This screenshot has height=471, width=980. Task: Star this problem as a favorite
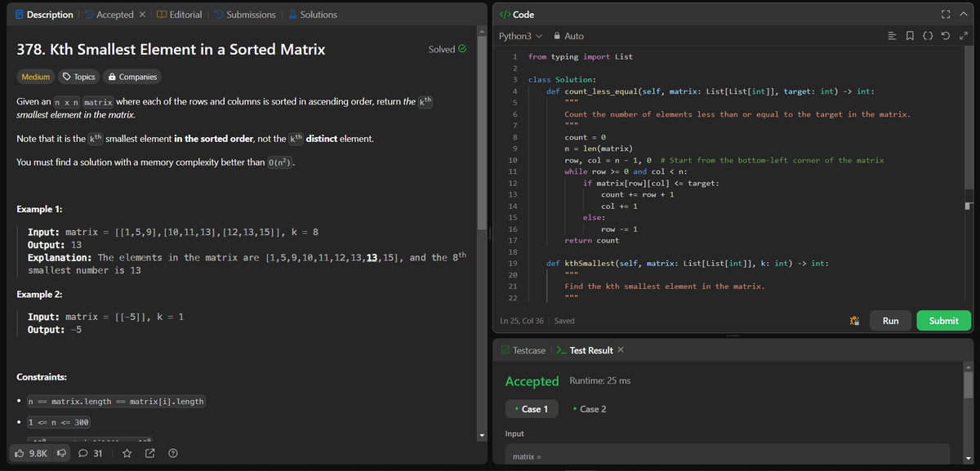127,453
